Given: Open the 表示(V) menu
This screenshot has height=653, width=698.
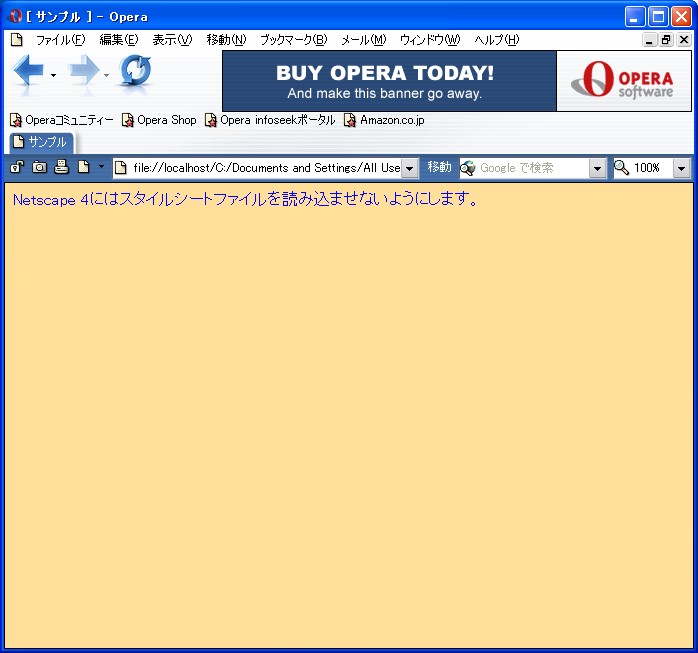Looking at the screenshot, I should point(172,40).
